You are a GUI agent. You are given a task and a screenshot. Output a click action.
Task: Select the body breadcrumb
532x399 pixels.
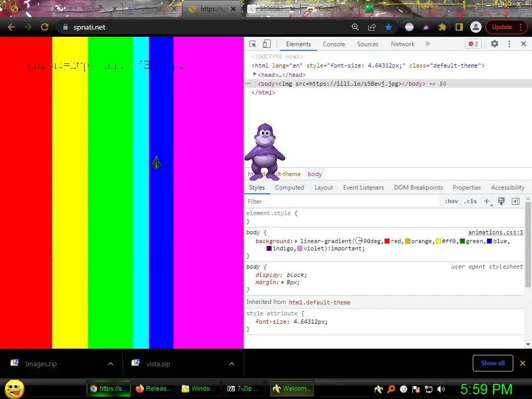[314, 174]
